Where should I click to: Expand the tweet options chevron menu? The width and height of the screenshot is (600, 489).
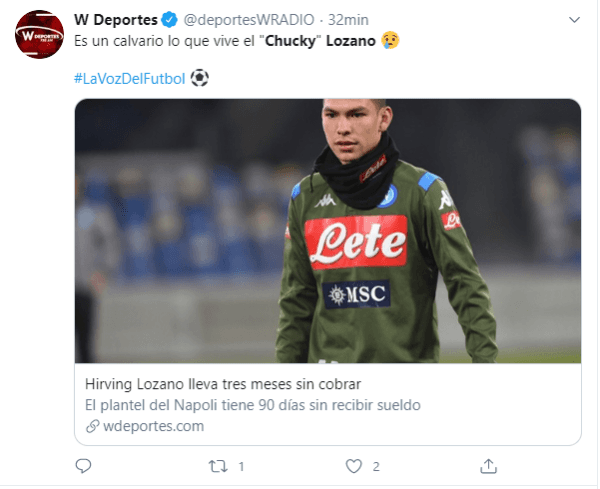tap(574, 20)
